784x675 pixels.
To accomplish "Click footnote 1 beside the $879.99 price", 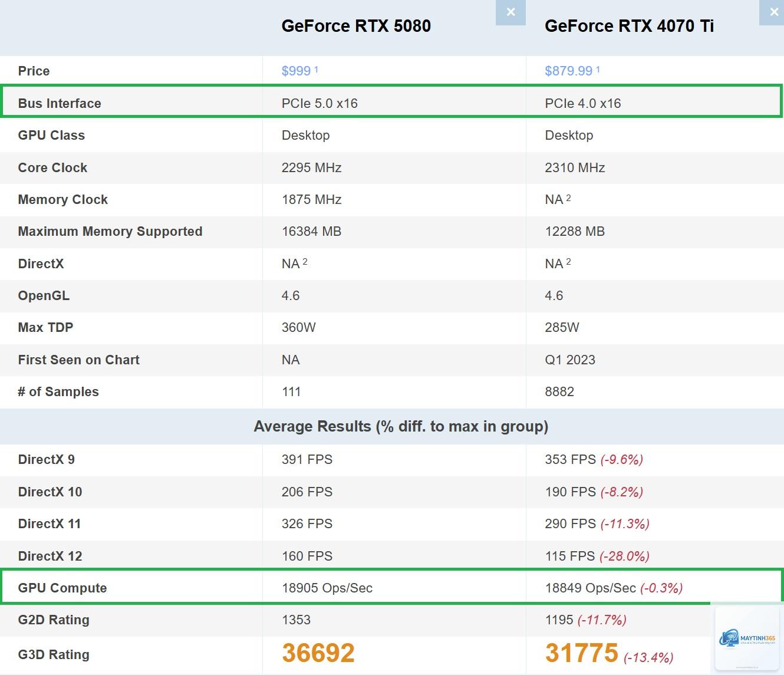I will pyautogui.click(x=598, y=69).
